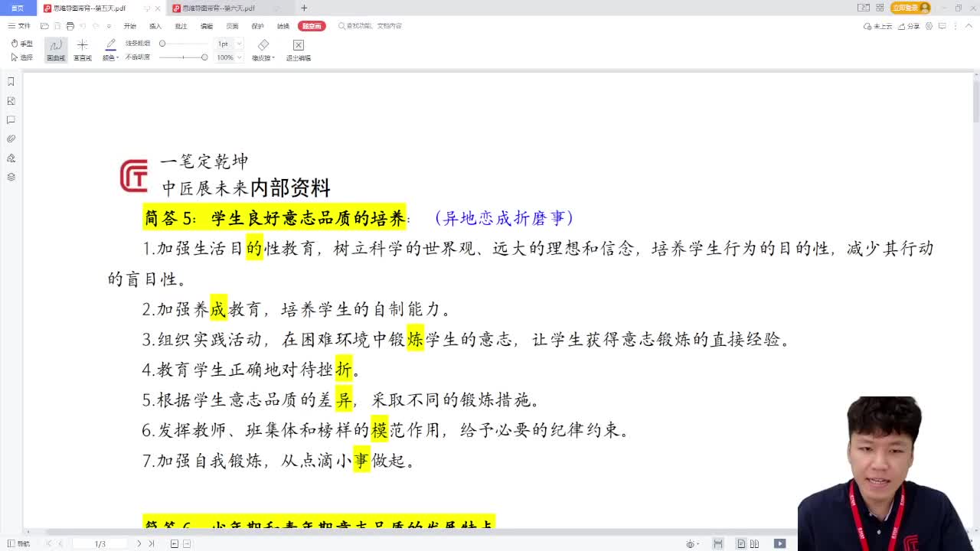Image resolution: width=980 pixels, height=551 pixels.
Task: Collapse the ribbon with the chevron toggle
Action: tap(969, 25)
